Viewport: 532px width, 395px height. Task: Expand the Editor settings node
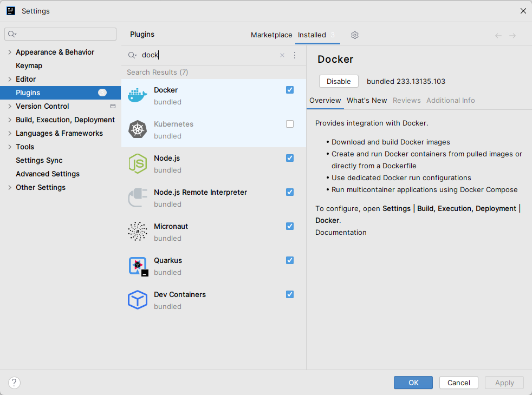pyautogui.click(x=10, y=80)
